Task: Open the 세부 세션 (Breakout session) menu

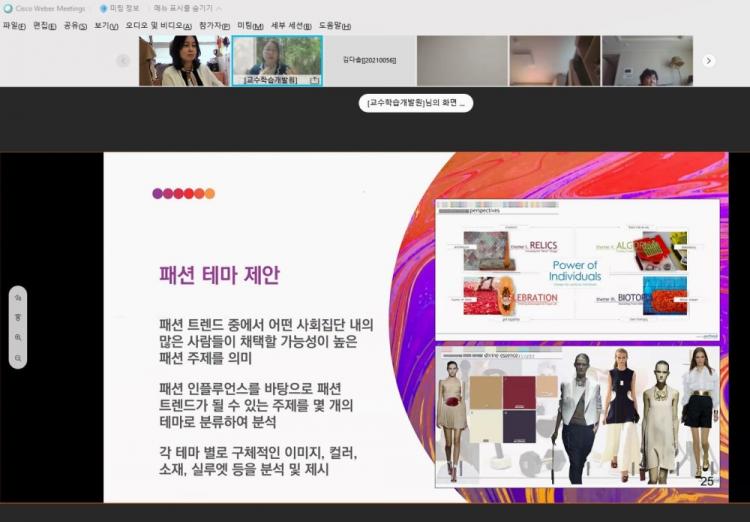Action: point(291,25)
